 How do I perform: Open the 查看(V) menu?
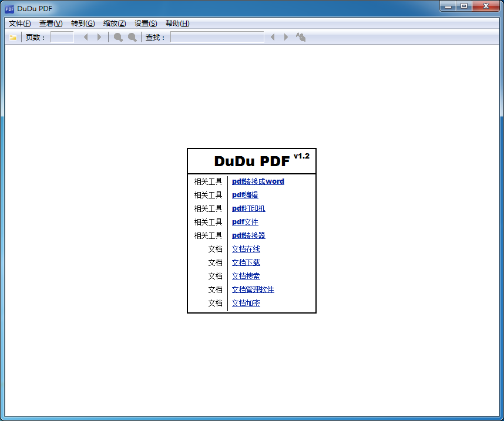click(x=51, y=23)
